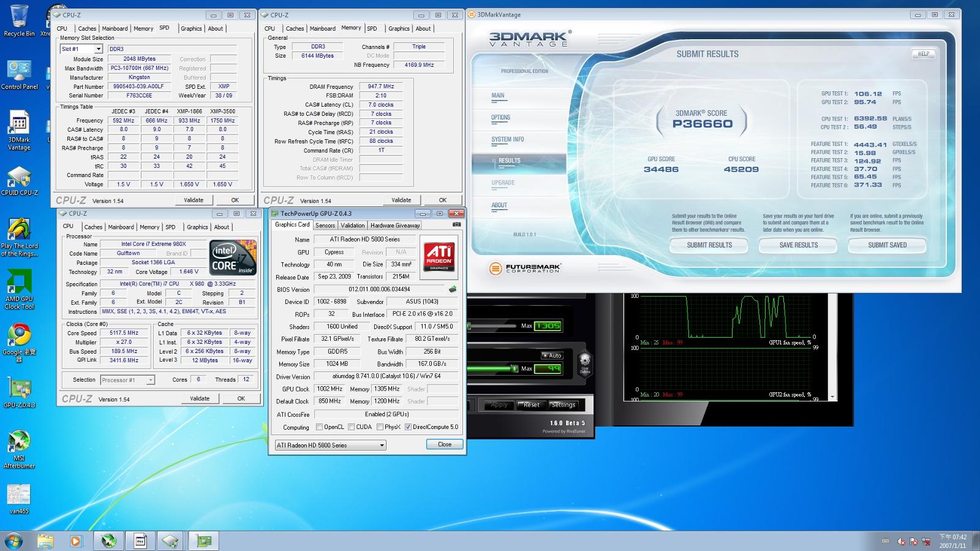Open Afterburner Settings button
The image size is (980, 551).
click(563, 405)
